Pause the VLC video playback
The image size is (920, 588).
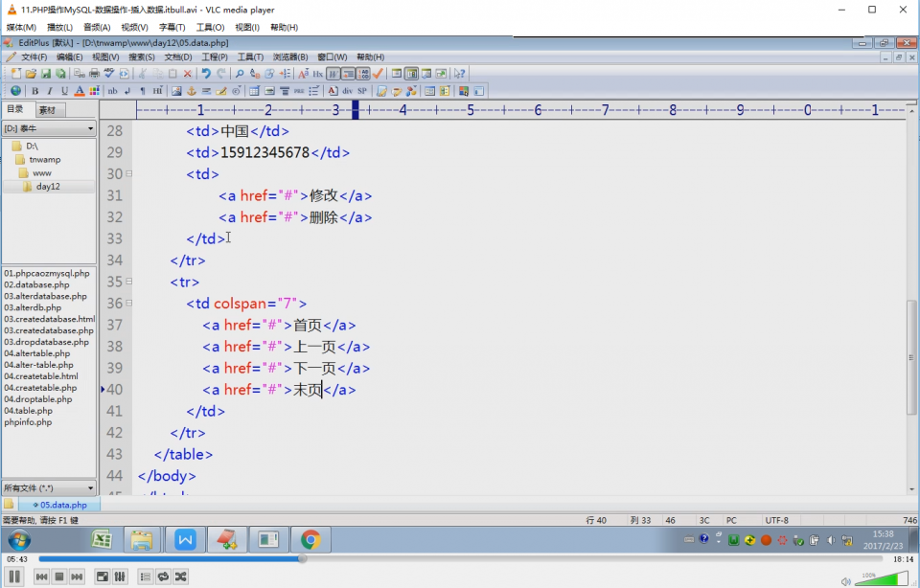pos(14,577)
